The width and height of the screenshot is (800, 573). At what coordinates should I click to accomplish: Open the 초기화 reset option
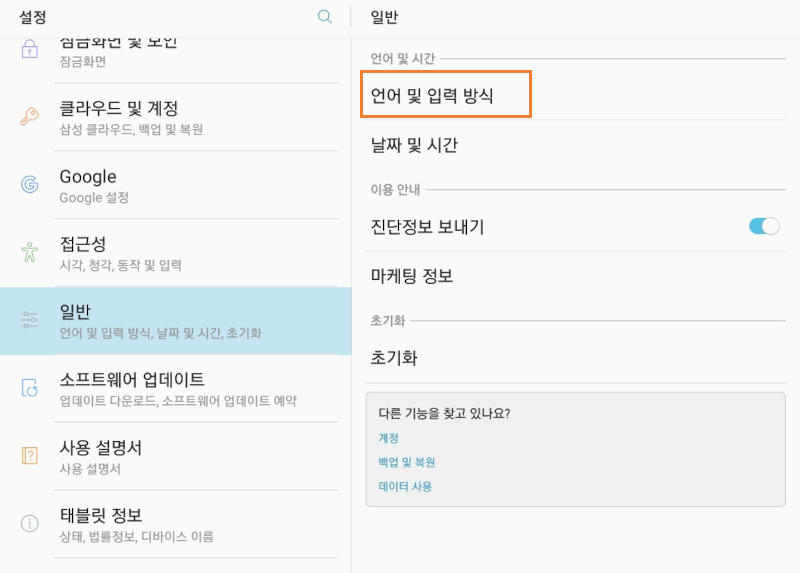tap(576, 358)
